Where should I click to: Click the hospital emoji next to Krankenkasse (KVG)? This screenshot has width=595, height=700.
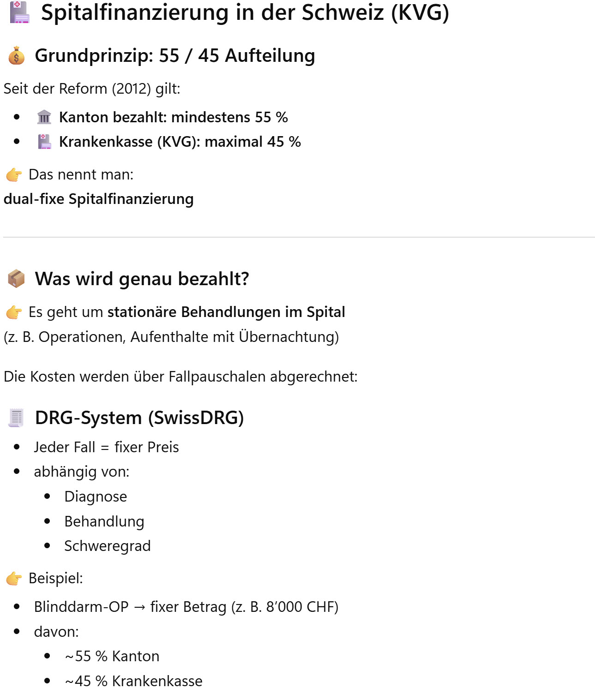point(44,142)
